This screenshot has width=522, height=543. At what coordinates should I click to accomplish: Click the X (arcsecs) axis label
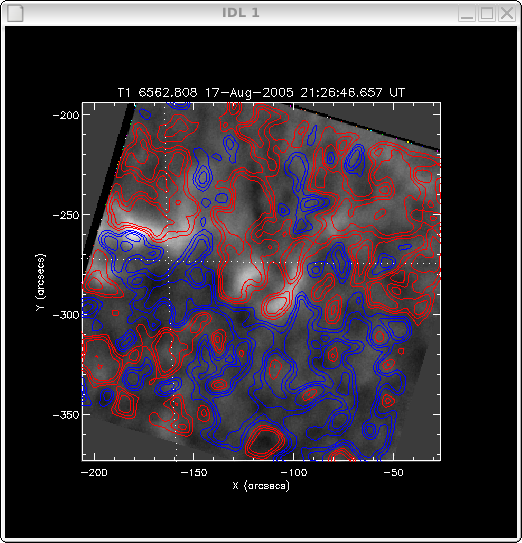pos(261,485)
